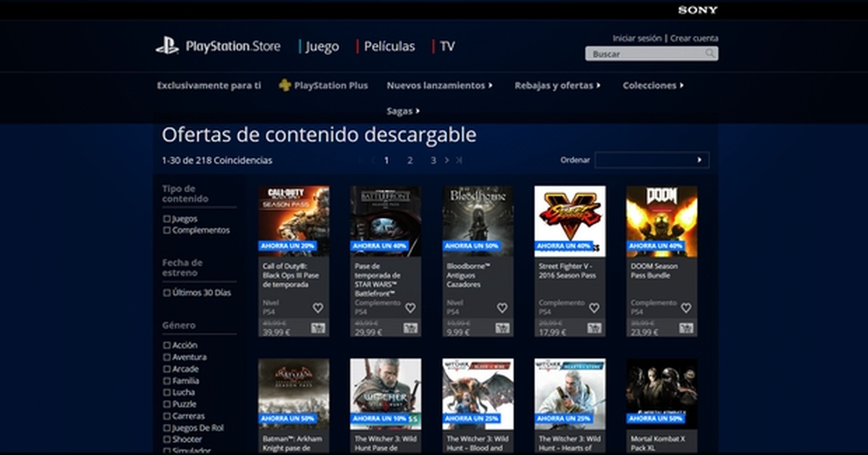Click the Sony logo
Screen dimensions: 868x455
698,10
